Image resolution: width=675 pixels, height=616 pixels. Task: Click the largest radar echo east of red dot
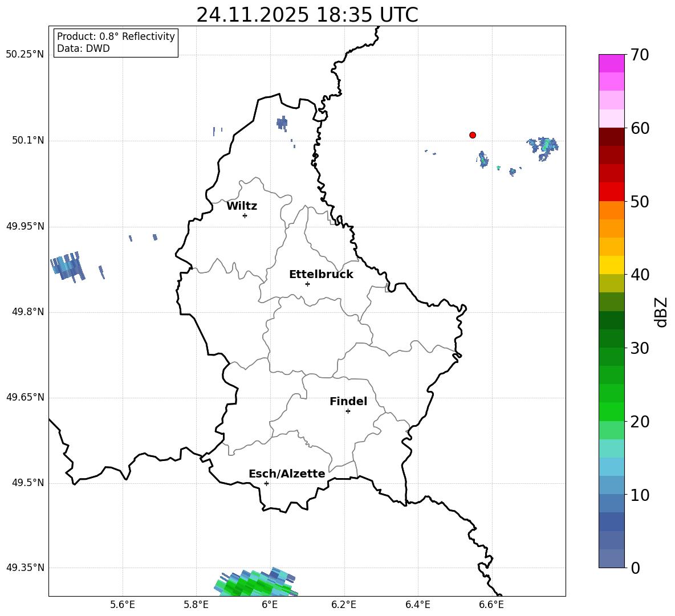click(543, 148)
